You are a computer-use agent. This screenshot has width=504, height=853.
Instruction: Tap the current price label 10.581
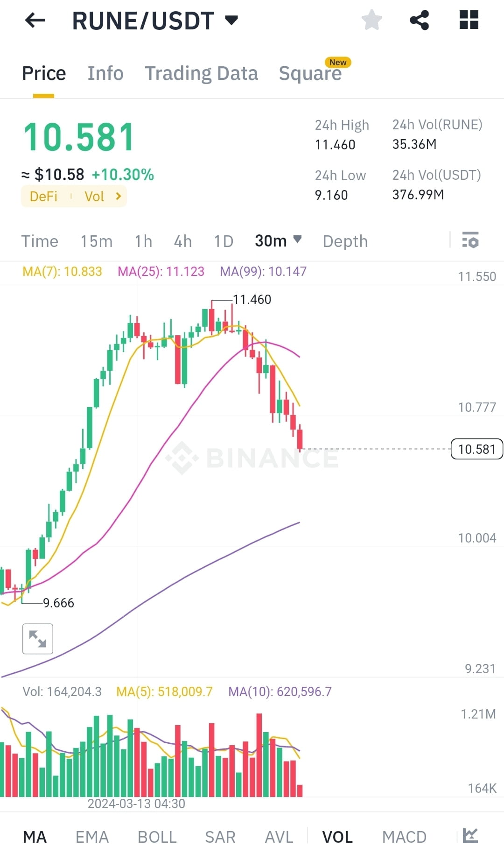tap(476, 449)
